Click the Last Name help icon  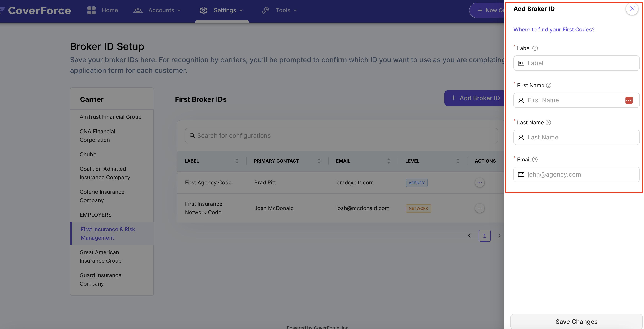[x=548, y=122]
